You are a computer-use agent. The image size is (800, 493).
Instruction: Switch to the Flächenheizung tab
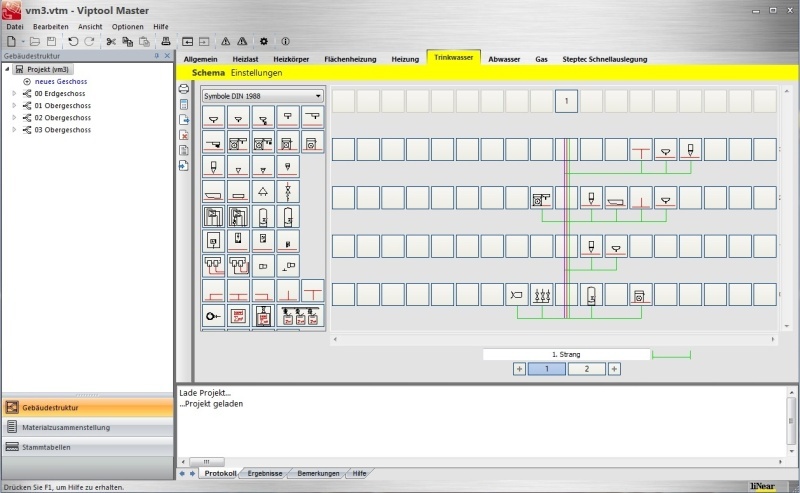coord(350,59)
